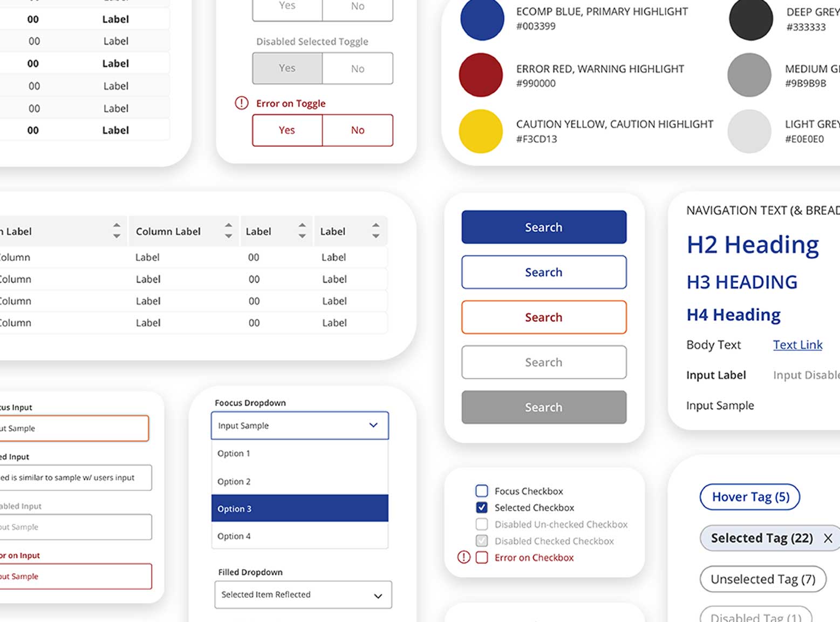The height and width of the screenshot is (622, 840).
Task: Click the warning icon beside Error on Checkbox
Action: pyautogui.click(x=463, y=557)
